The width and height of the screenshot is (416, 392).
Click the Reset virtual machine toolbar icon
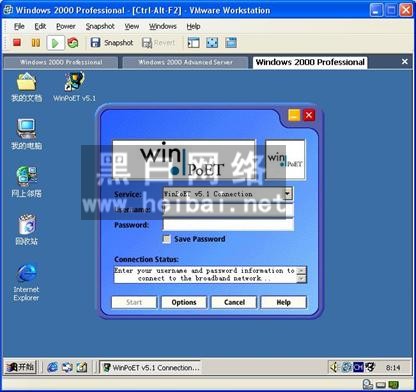click(x=73, y=43)
